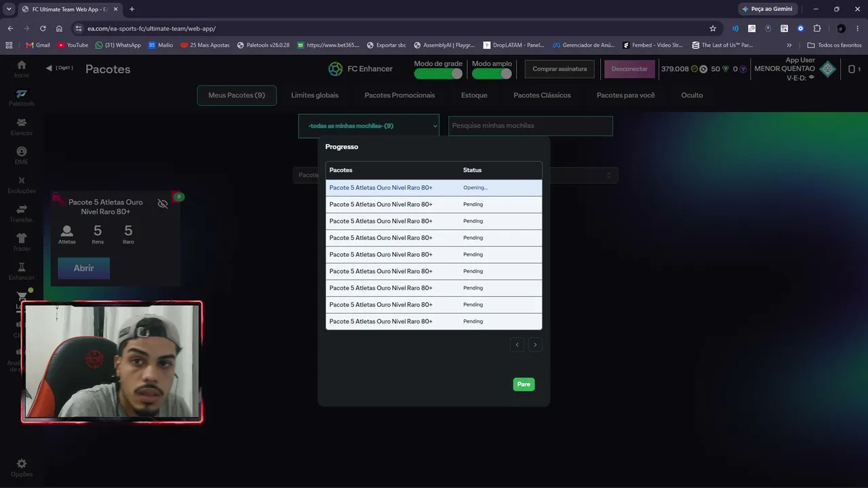Click the Comprar assinatura button

click(x=559, y=69)
